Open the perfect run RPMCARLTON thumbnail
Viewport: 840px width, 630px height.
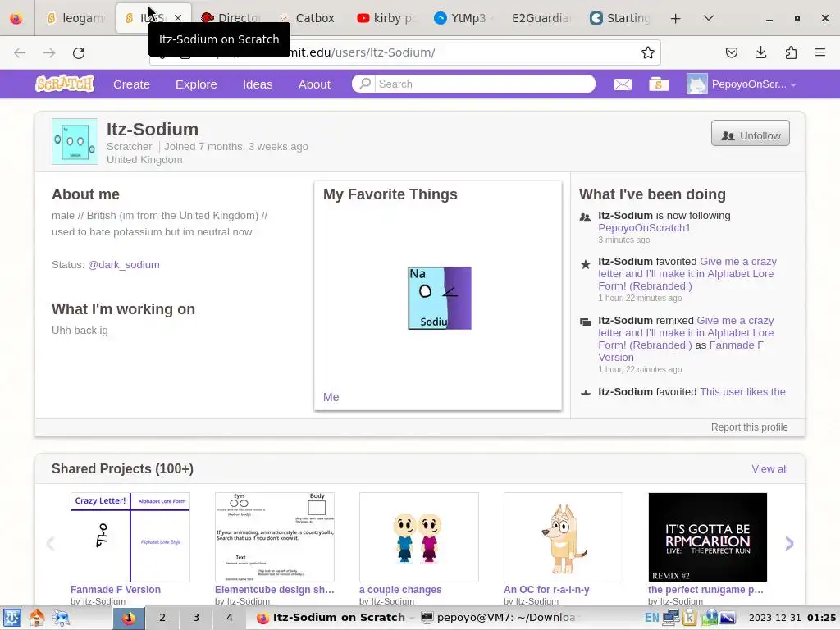click(708, 537)
